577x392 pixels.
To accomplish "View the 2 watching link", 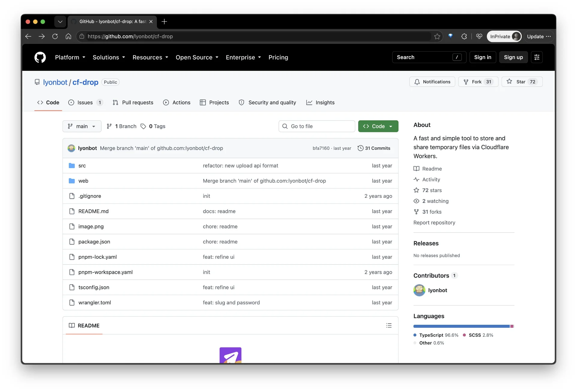I will (x=431, y=201).
